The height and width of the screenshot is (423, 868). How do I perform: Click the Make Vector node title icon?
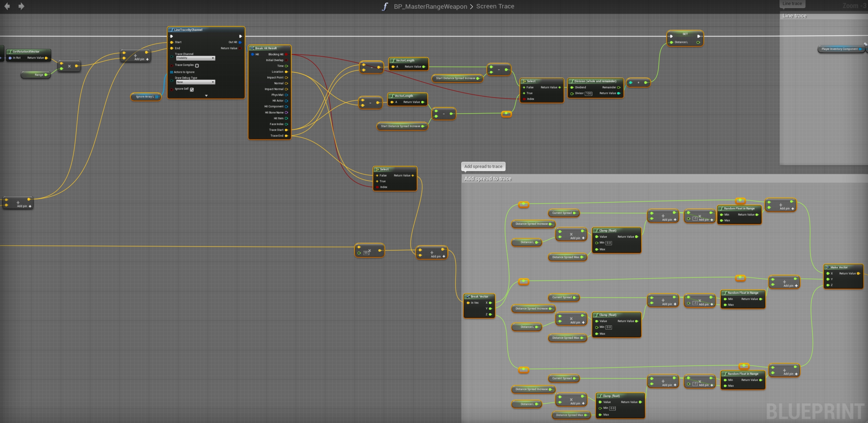(x=828, y=267)
